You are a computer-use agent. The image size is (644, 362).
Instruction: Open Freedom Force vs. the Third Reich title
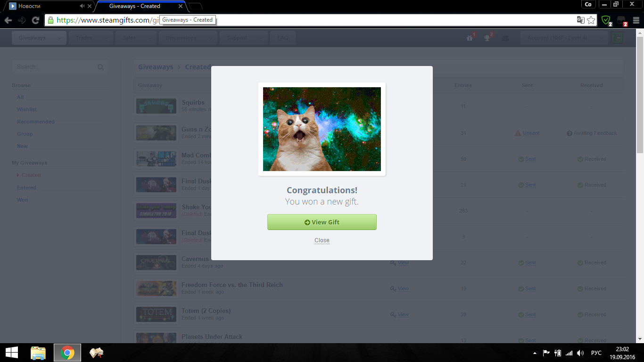coord(232,285)
